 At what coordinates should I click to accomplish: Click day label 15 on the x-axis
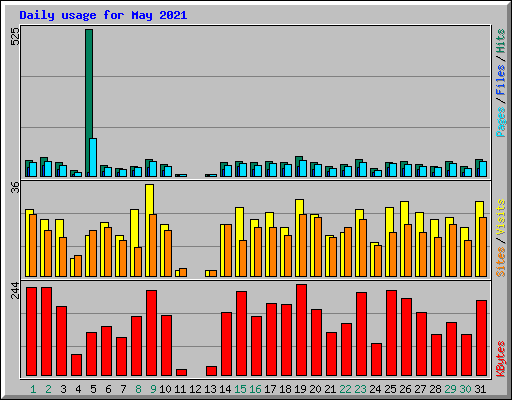(240, 389)
